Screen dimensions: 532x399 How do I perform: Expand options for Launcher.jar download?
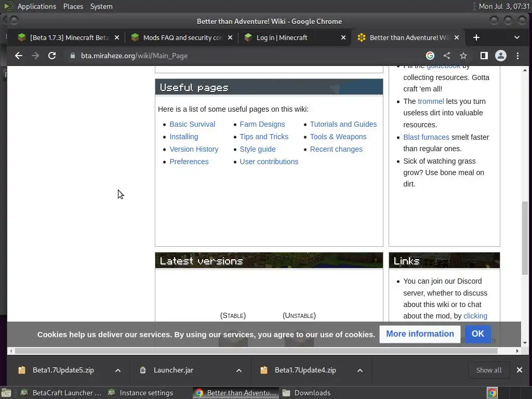[x=239, y=370]
